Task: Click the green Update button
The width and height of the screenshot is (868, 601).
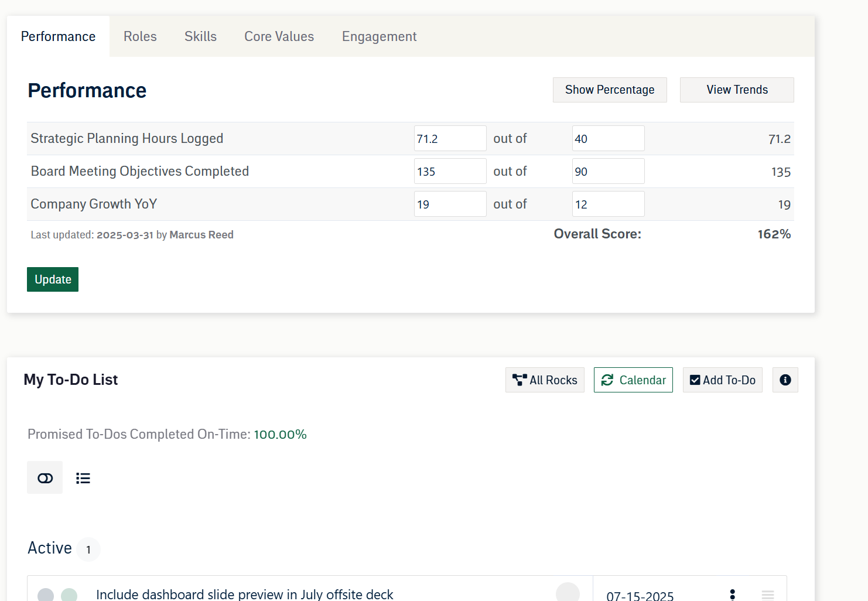Action: [x=53, y=279]
